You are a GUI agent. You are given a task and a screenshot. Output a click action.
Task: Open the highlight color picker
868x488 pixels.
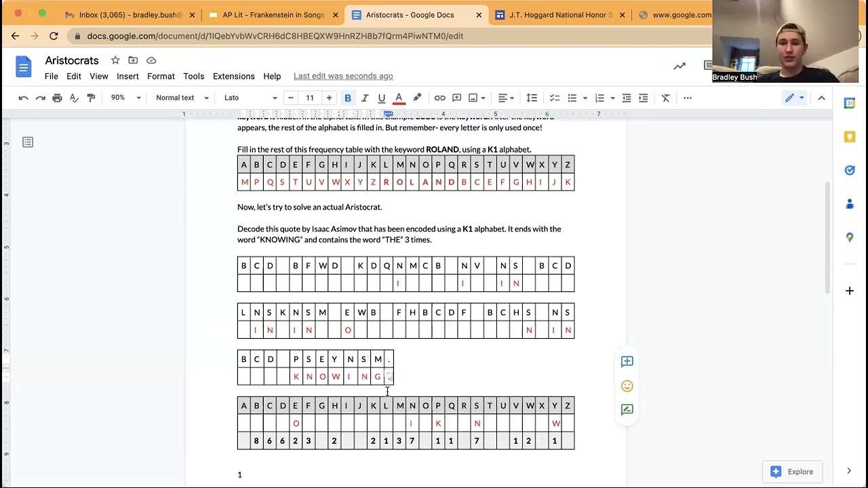[417, 98]
